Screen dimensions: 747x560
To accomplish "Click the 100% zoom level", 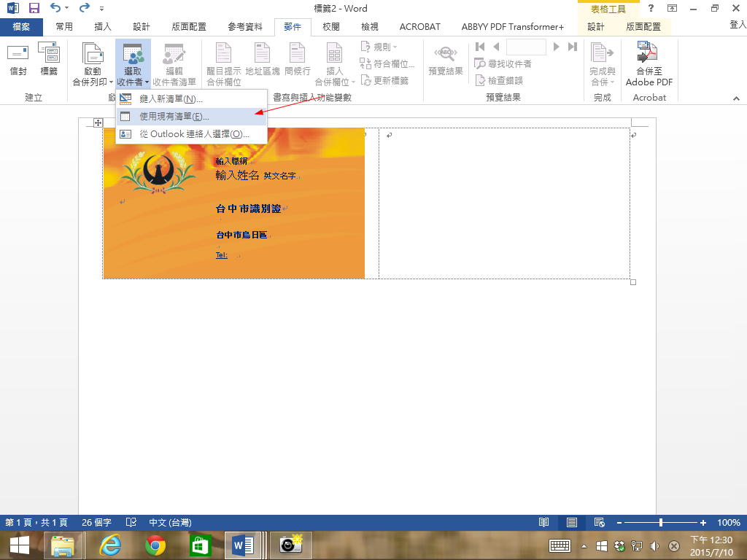I will pos(729,522).
